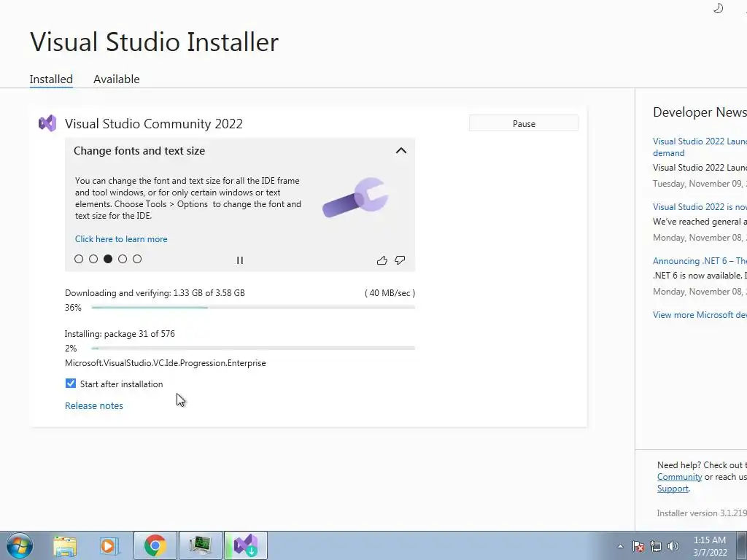
Task: Click the thumbs down feedback icon
Action: [x=400, y=260]
